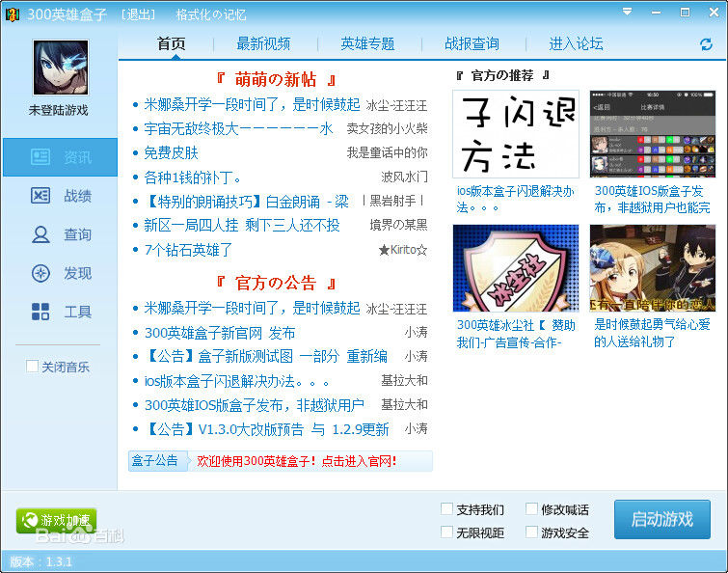Open the 免费皮肤 post

click(171, 152)
